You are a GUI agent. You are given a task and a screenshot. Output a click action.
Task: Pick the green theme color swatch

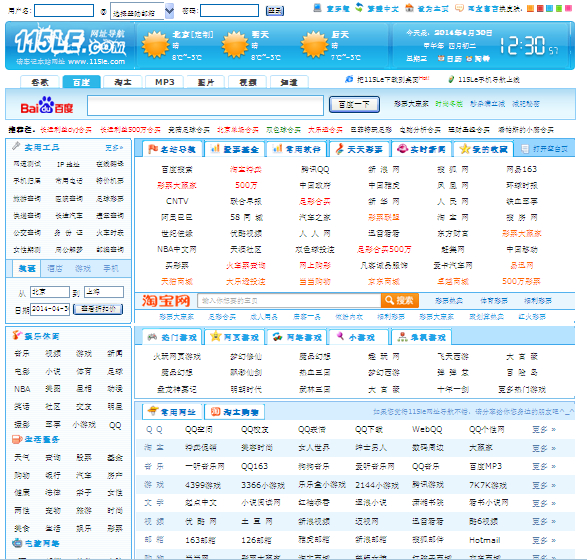[559, 8]
